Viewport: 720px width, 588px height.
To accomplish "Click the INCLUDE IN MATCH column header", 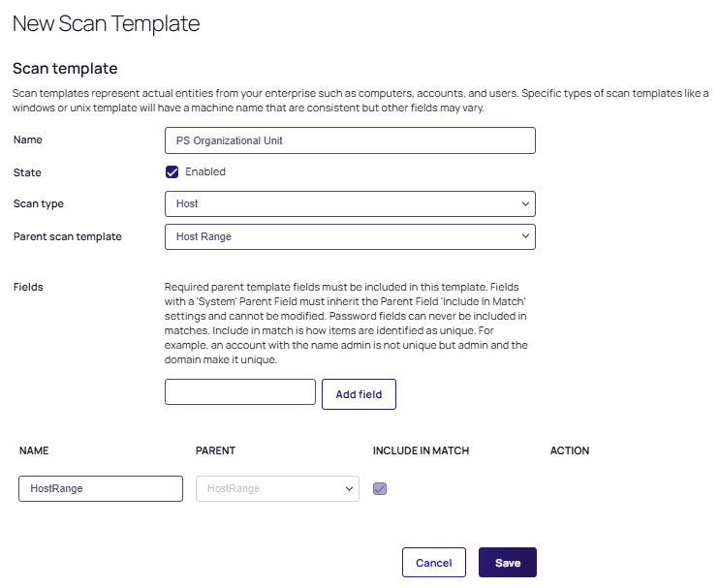I will click(x=421, y=450).
